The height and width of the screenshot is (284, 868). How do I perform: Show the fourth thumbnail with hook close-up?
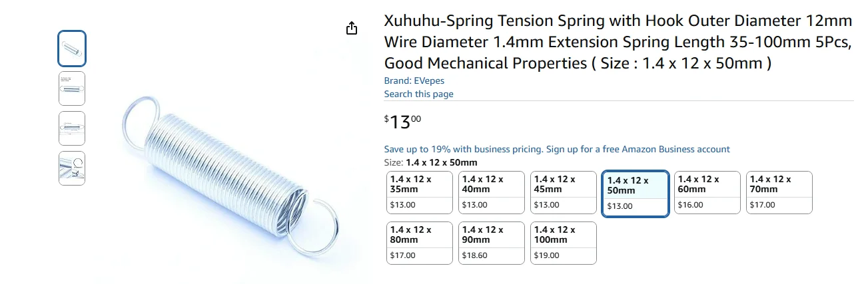[72, 168]
